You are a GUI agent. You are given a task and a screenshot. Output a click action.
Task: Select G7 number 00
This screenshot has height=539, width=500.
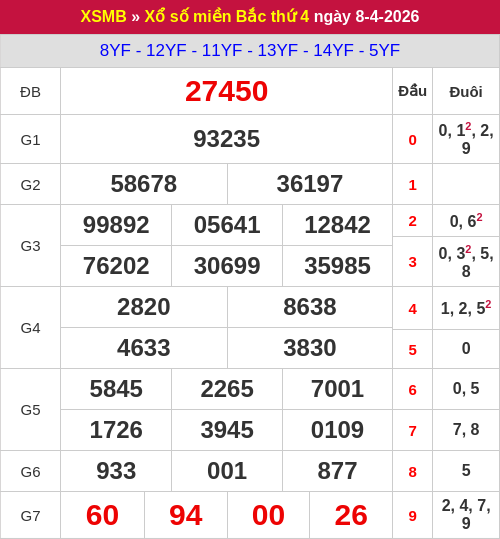268,515
